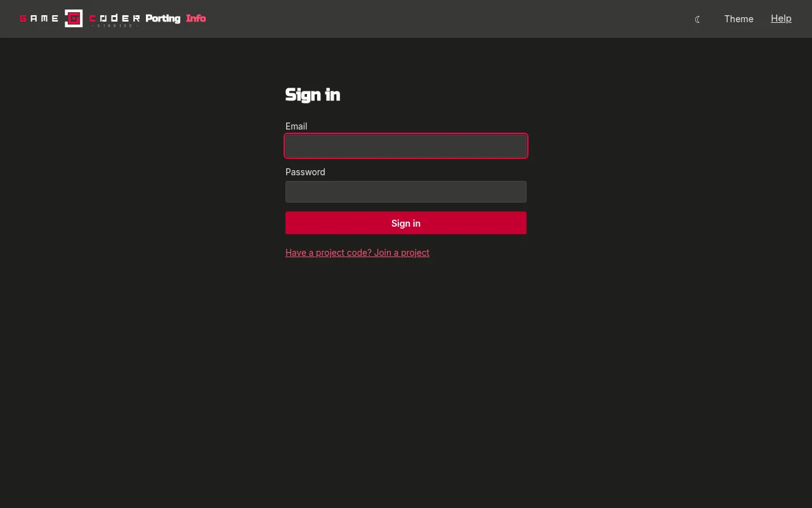812x508 pixels.
Task: Follow the Join a project link
Action: point(357,253)
